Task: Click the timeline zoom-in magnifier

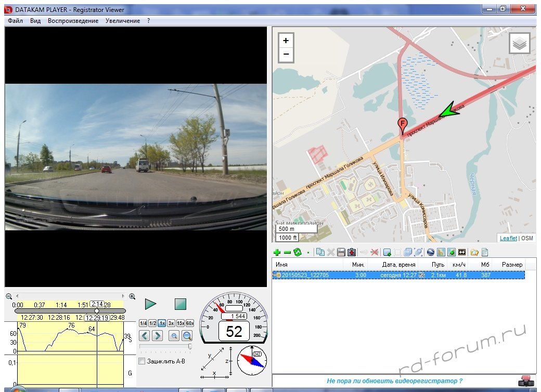Action: [132, 296]
